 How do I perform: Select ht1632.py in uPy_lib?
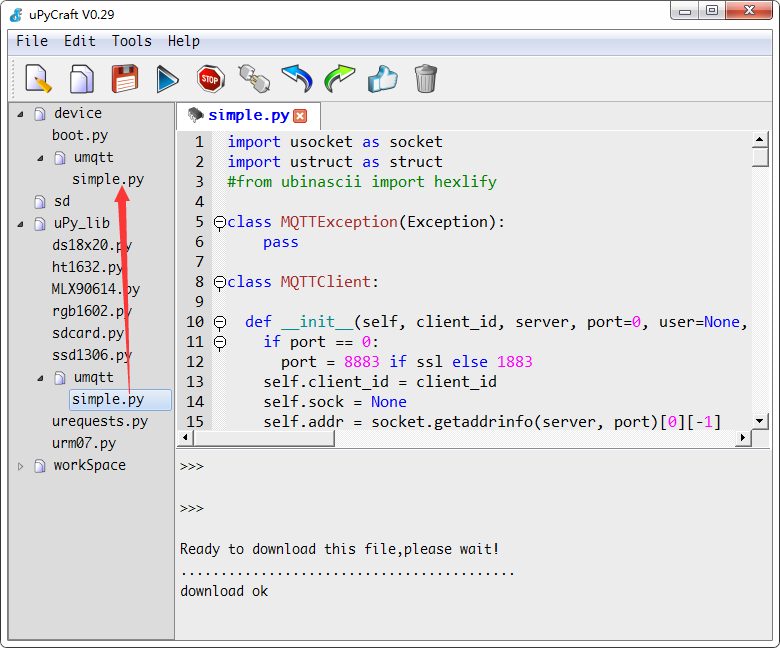tap(88, 267)
